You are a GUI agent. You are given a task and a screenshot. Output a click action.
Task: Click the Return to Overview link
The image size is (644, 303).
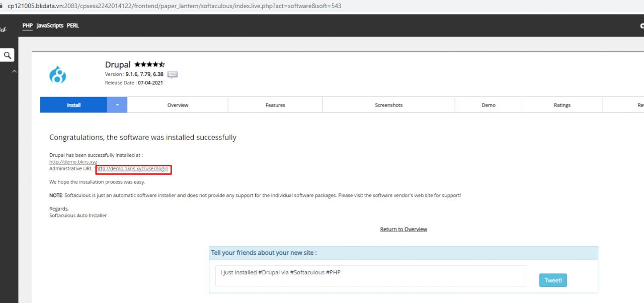pos(404,229)
